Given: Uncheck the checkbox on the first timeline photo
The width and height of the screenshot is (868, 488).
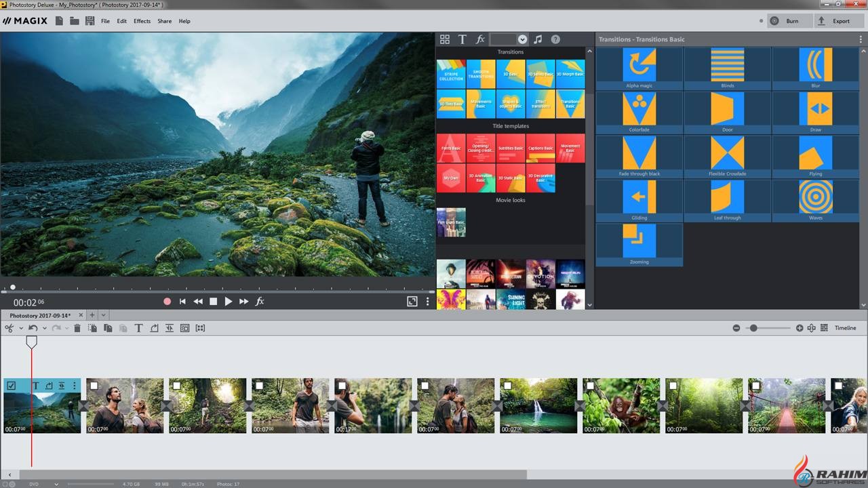Looking at the screenshot, I should pos(12,386).
